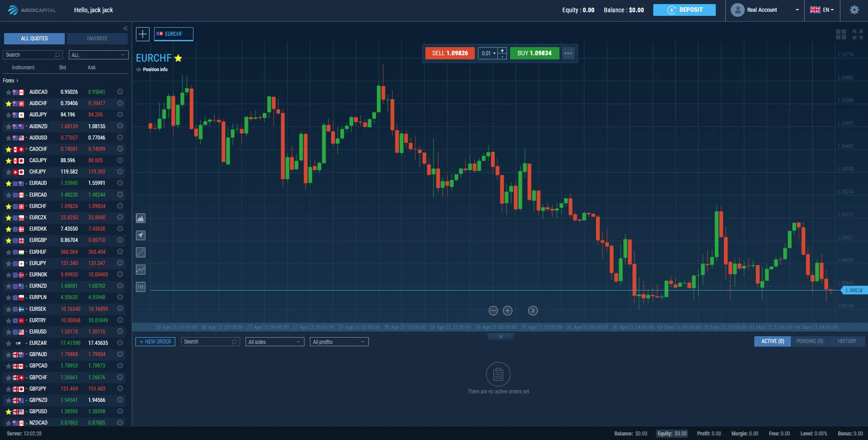Add a new chart tab with plus
Viewport: 868px width, 440px height.
(x=143, y=34)
